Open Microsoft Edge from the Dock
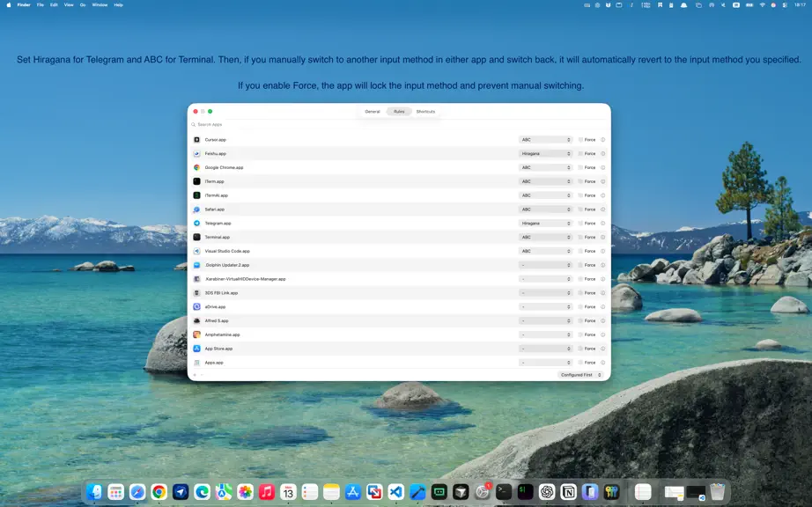The image size is (812, 507). pyautogui.click(x=202, y=491)
